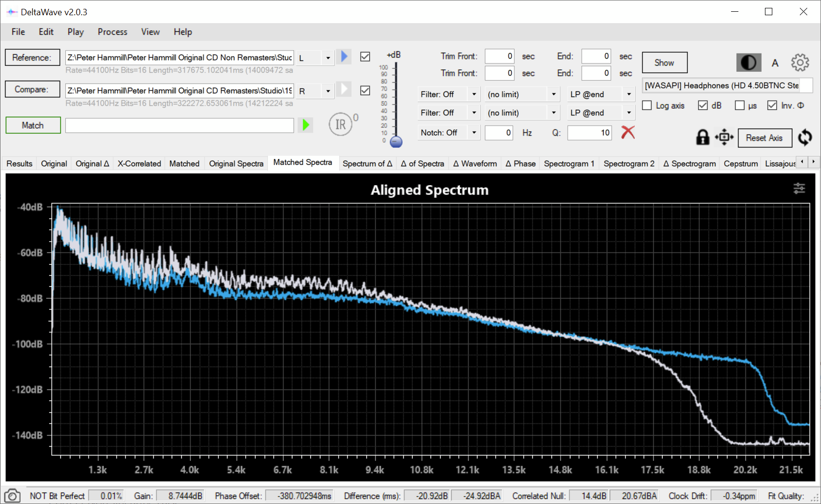This screenshot has width=821, height=504.
Task: Open settings via the gear icon
Action: [800, 62]
